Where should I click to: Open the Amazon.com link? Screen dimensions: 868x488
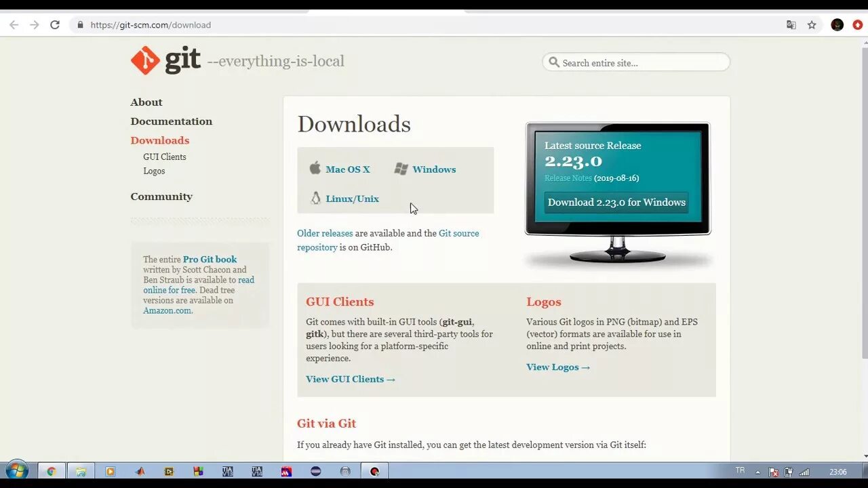(x=167, y=310)
